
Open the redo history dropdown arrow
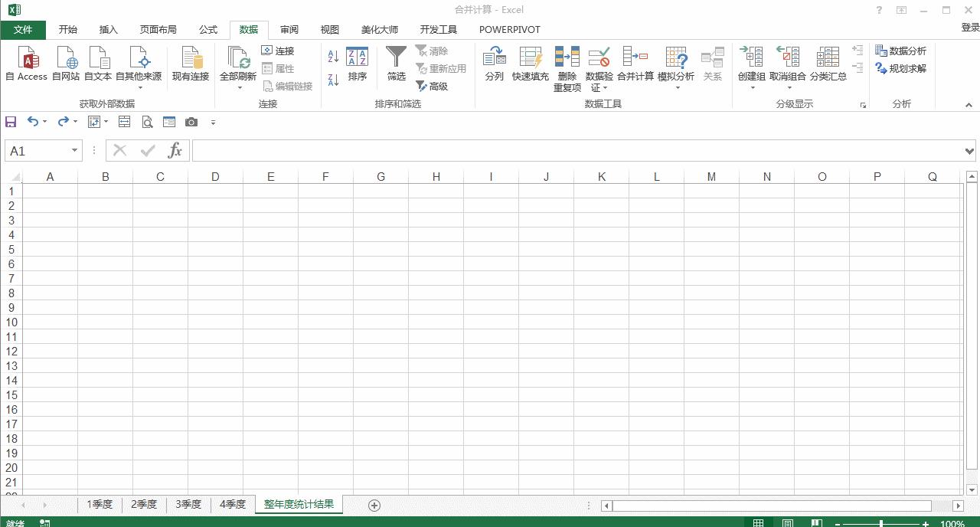[75, 122]
